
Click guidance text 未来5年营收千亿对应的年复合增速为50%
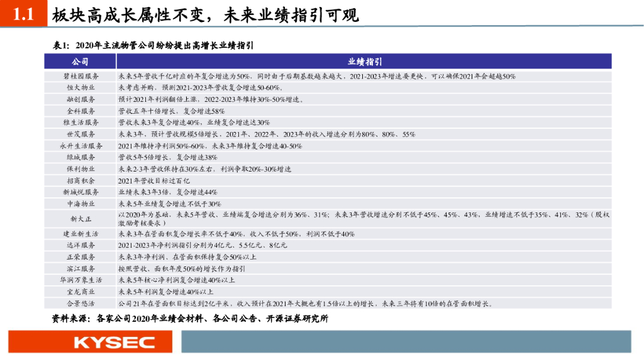click(184, 76)
